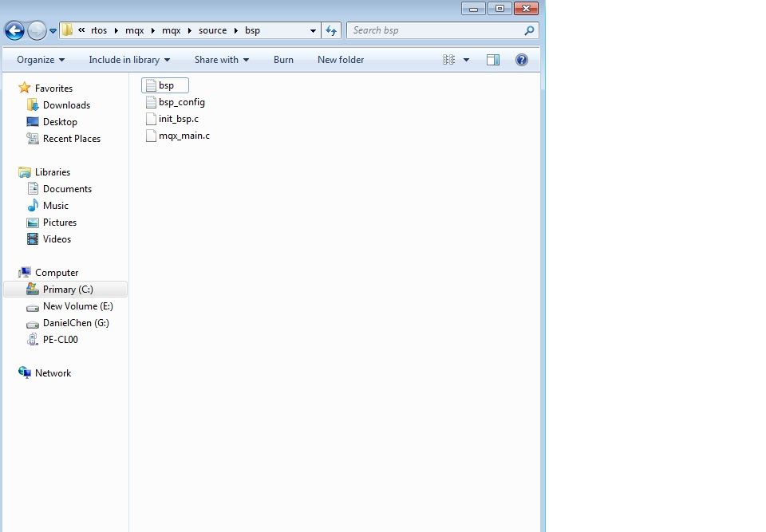Open DanielChen (G:) drive
Screen dimensions: 766x532
click(76, 323)
